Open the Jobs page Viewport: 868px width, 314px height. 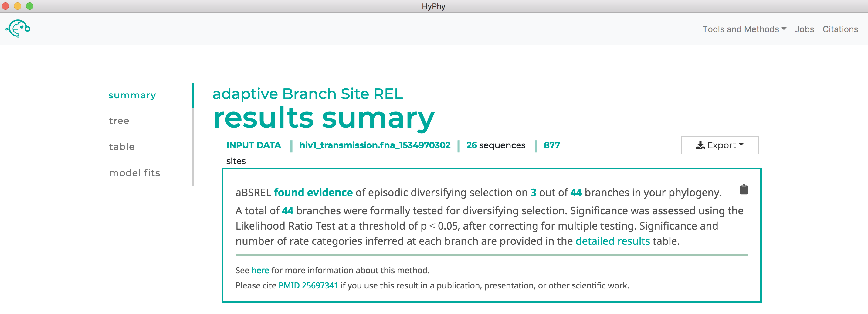[804, 29]
